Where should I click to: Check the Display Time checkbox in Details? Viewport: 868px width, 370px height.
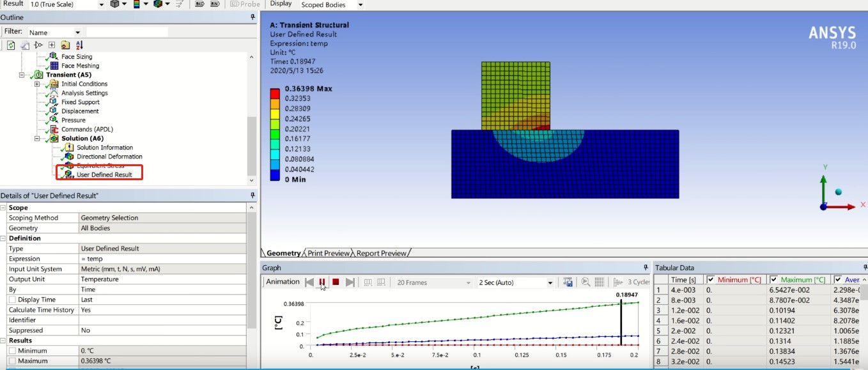12,300
